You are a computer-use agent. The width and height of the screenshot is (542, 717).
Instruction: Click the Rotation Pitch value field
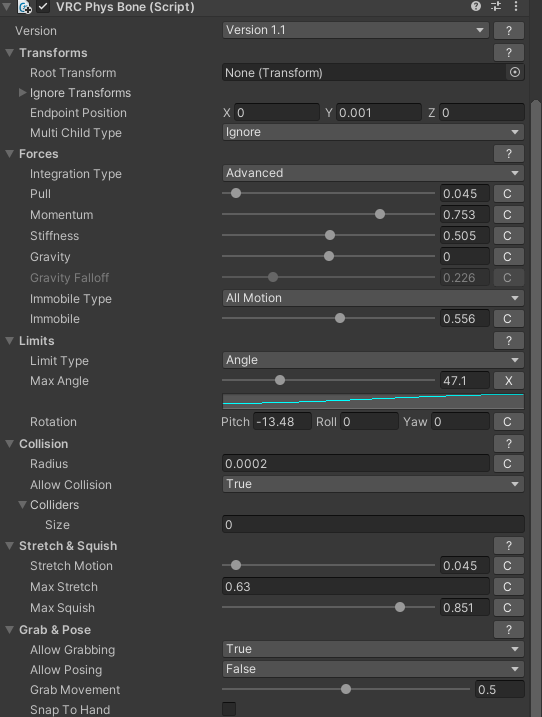282,422
